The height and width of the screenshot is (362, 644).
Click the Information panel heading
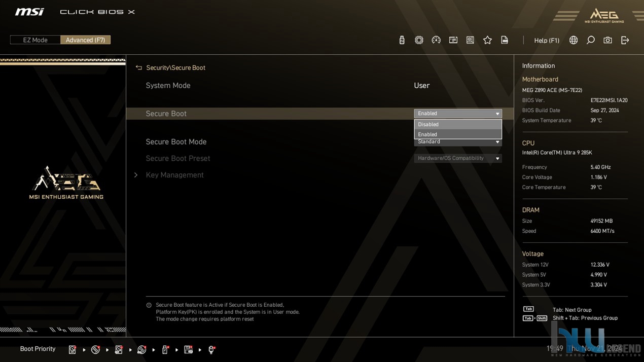539,66
